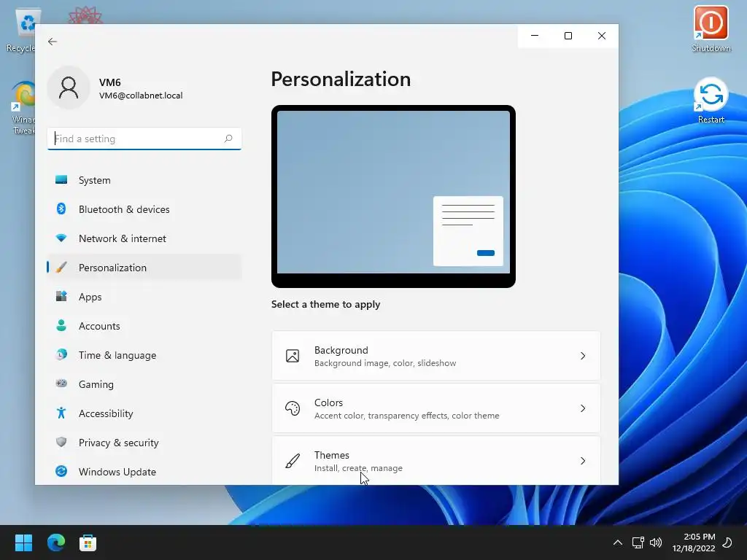Minimize the Settings window
This screenshot has width=747, height=560.
tap(535, 36)
